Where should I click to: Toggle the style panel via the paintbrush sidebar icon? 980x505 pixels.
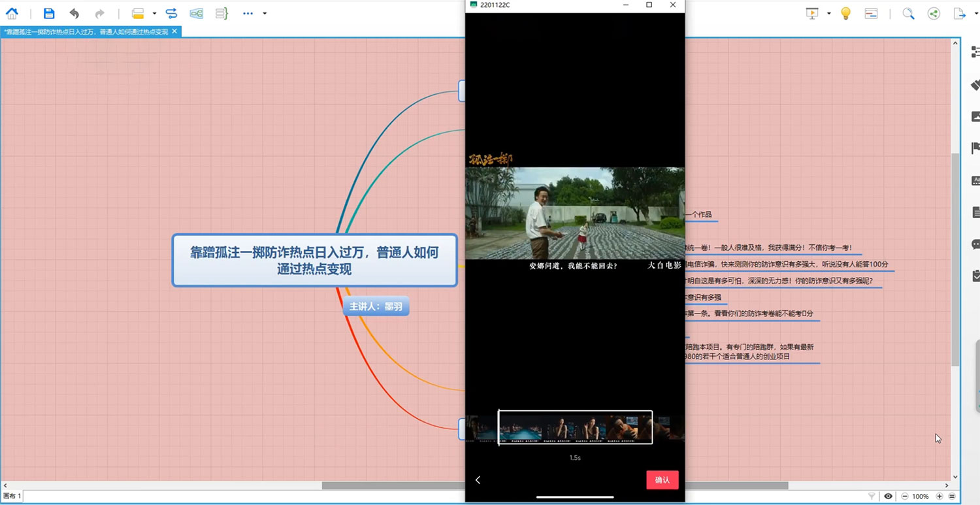tap(975, 85)
